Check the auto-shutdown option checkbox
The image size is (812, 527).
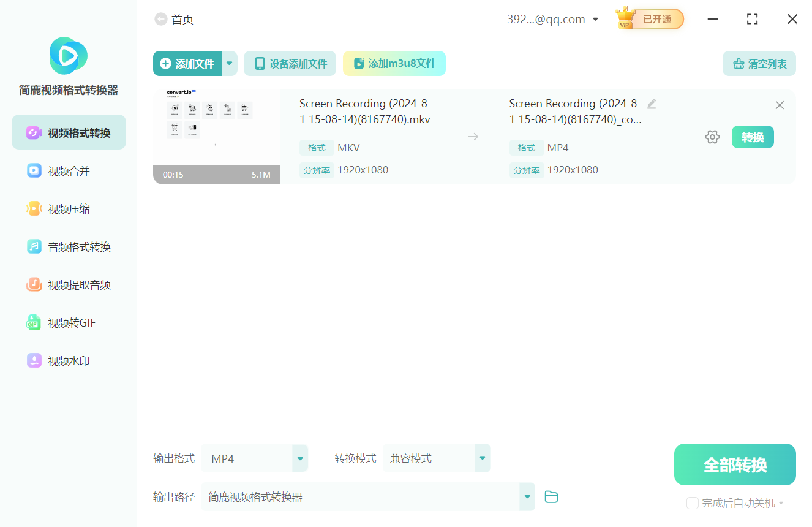pos(692,502)
